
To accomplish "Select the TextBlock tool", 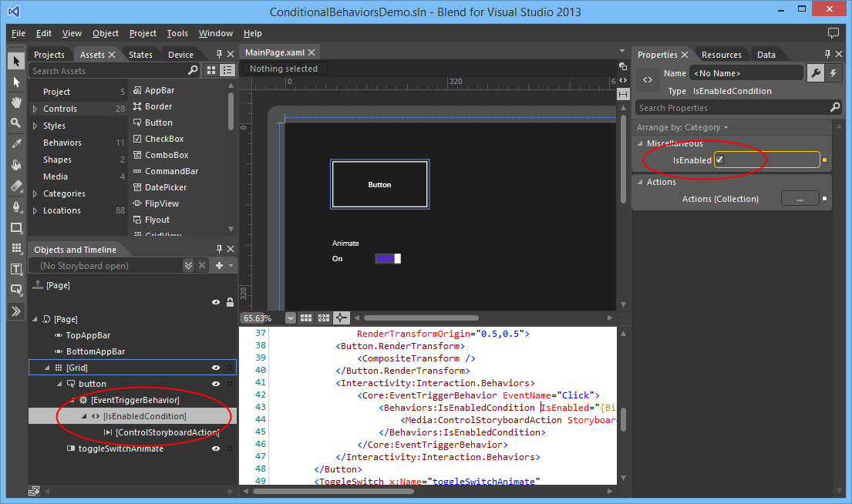I will (x=16, y=270).
